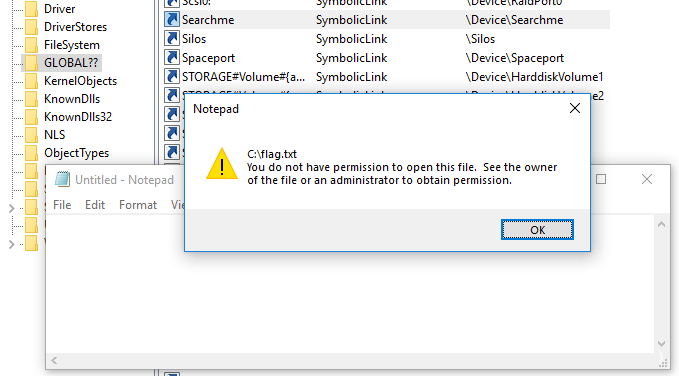Click the KernelObjects folder icon

31,81
